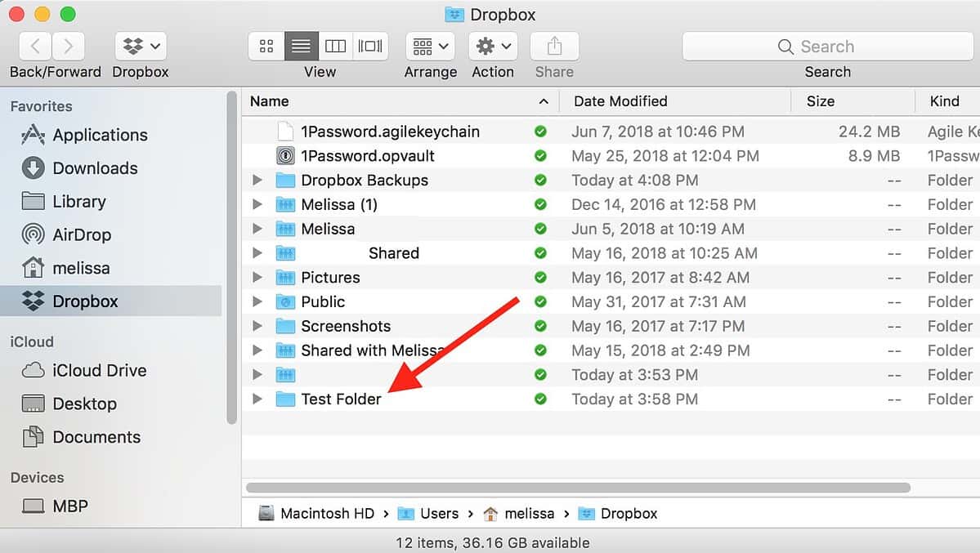Click in the Search field
Screen dimensions: 980x553
[827, 47]
